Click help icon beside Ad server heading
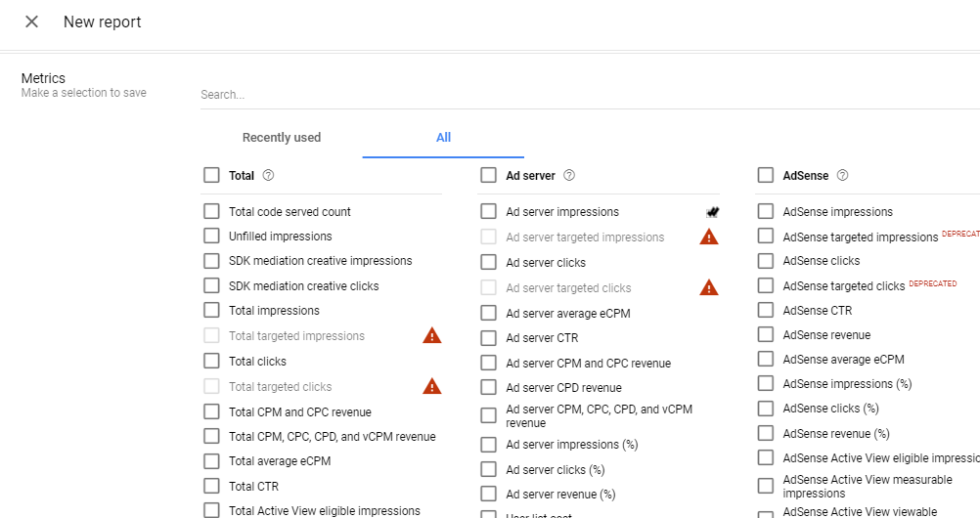980x518 pixels. point(569,176)
